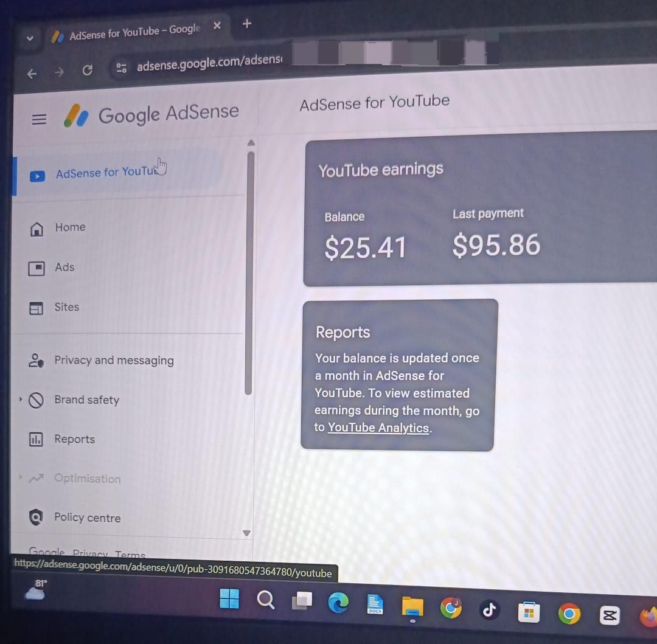Image resolution: width=657 pixels, height=644 pixels.
Task: Open Sites in sidebar
Action: (67, 307)
